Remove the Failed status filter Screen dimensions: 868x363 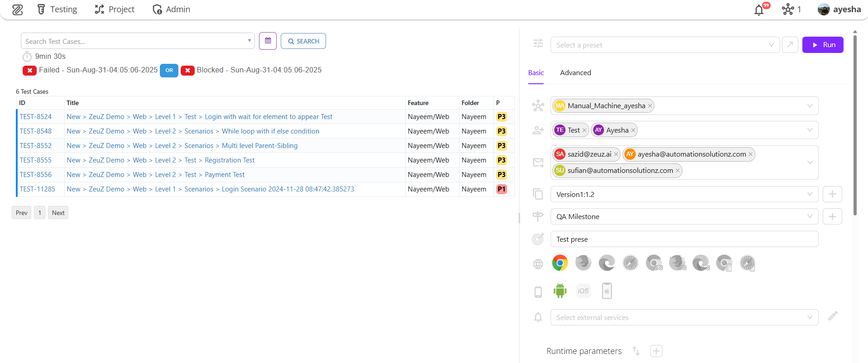click(x=29, y=71)
